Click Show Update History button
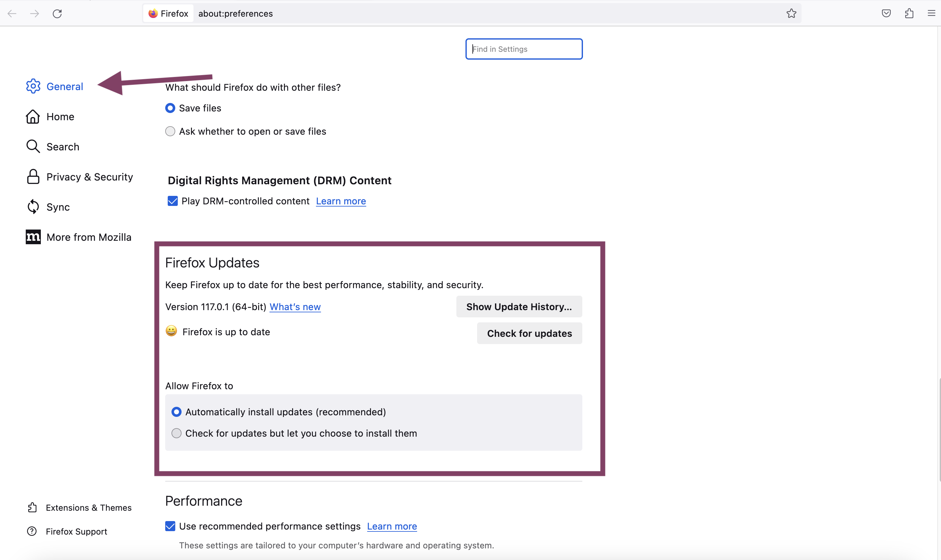 519,307
